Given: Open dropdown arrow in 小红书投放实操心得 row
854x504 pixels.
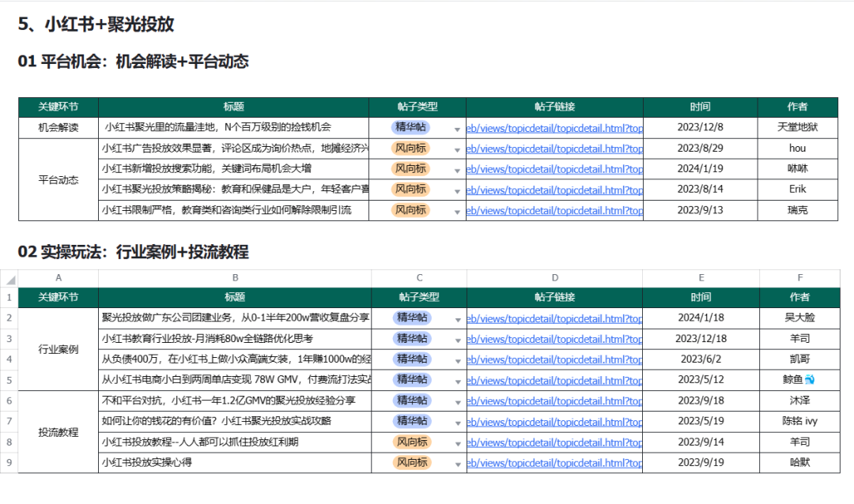Looking at the screenshot, I should [x=458, y=465].
